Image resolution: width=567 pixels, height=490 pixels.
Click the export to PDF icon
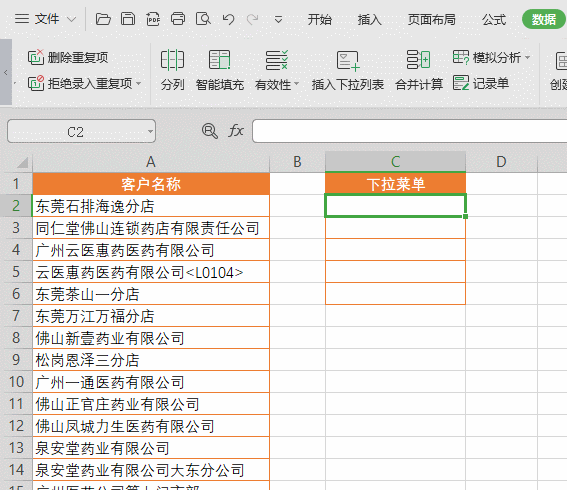[x=153, y=19]
